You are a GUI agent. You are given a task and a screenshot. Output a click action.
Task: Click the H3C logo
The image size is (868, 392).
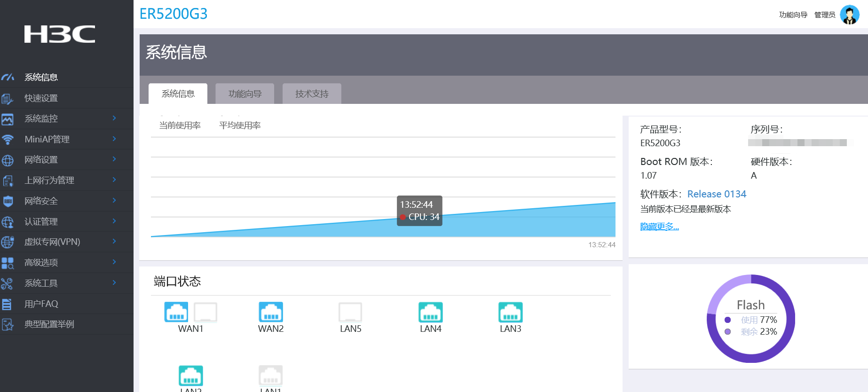click(x=60, y=34)
